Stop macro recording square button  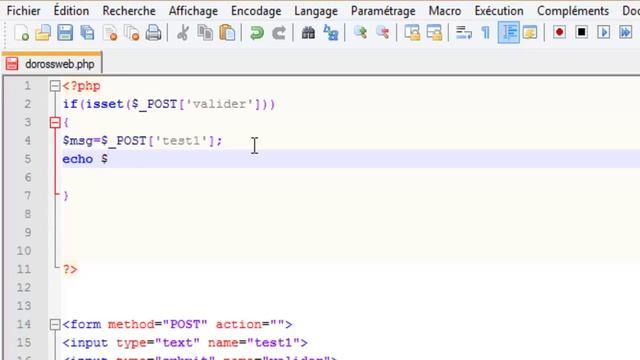click(582, 32)
